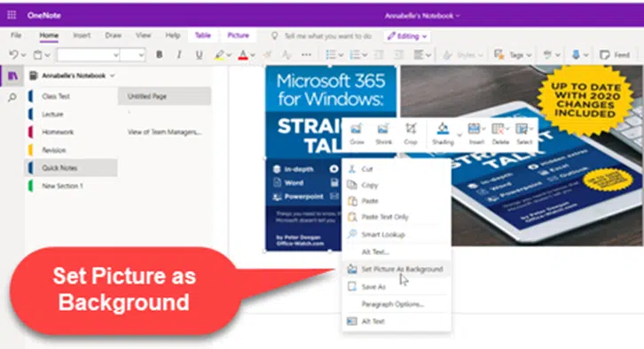Select the Untitled Page

(164, 97)
